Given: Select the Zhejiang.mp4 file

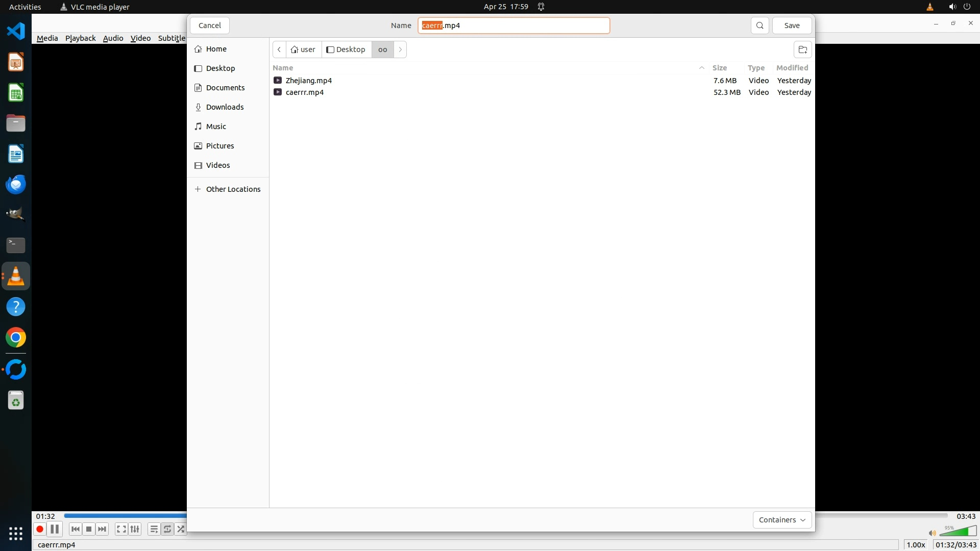Looking at the screenshot, I should [x=308, y=81].
